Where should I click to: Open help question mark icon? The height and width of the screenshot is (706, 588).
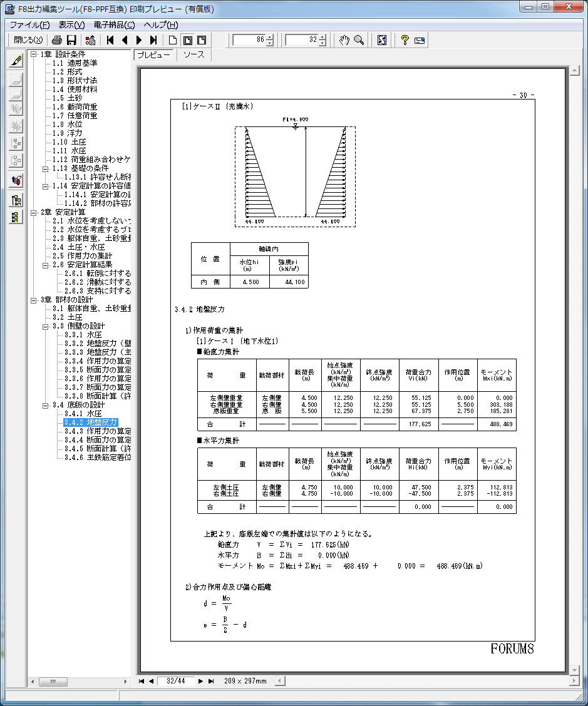(405, 40)
